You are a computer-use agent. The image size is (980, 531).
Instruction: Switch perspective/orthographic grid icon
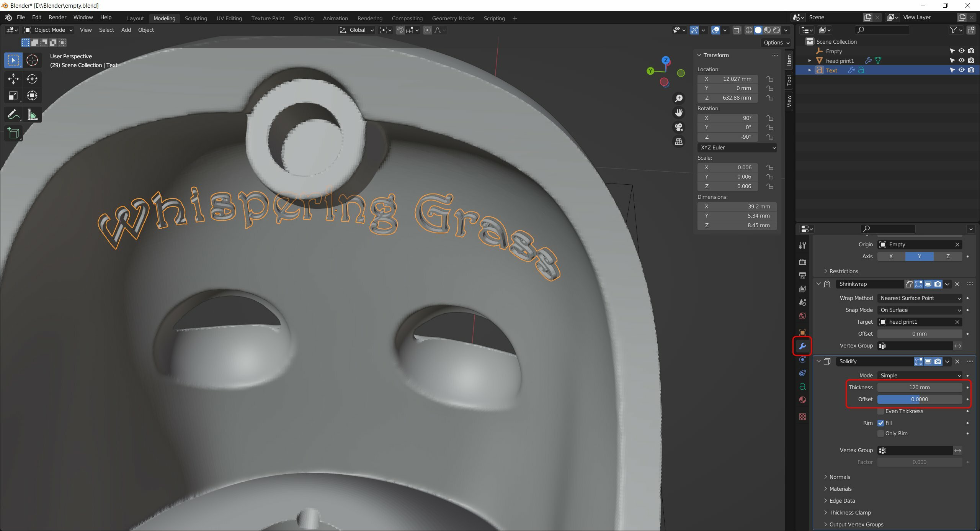pos(679,142)
